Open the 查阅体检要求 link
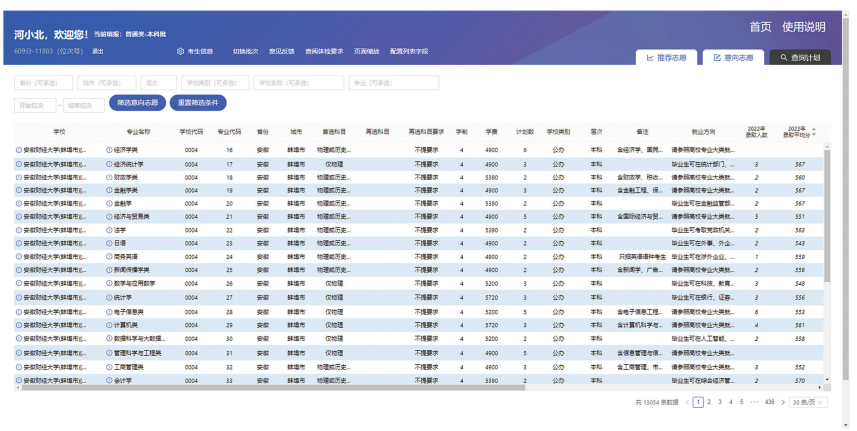Image resolution: width=857 pixels, height=431 pixels. [324, 51]
